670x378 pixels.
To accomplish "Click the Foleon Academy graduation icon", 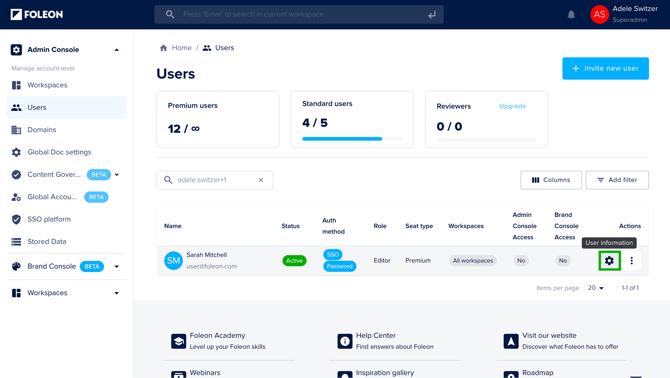I will (x=179, y=341).
